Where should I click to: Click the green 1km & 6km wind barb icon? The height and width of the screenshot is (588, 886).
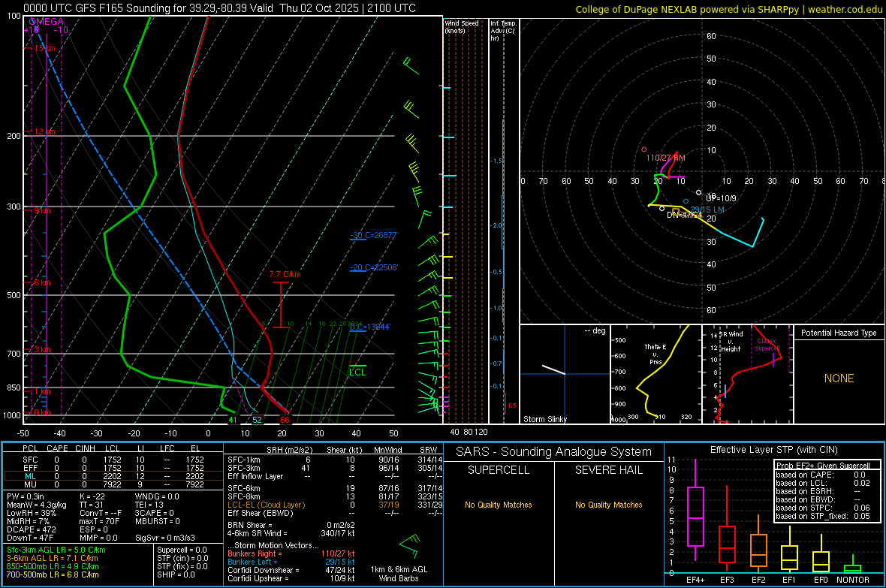point(411,545)
